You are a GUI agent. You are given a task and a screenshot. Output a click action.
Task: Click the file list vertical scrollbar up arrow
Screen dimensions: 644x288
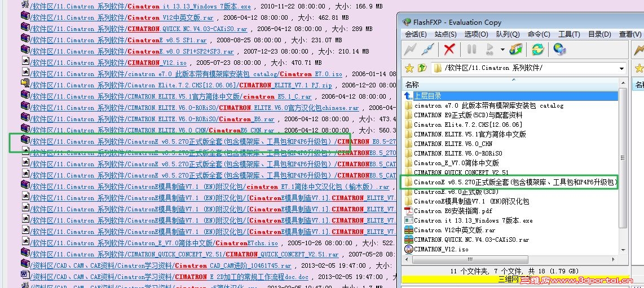point(623,84)
